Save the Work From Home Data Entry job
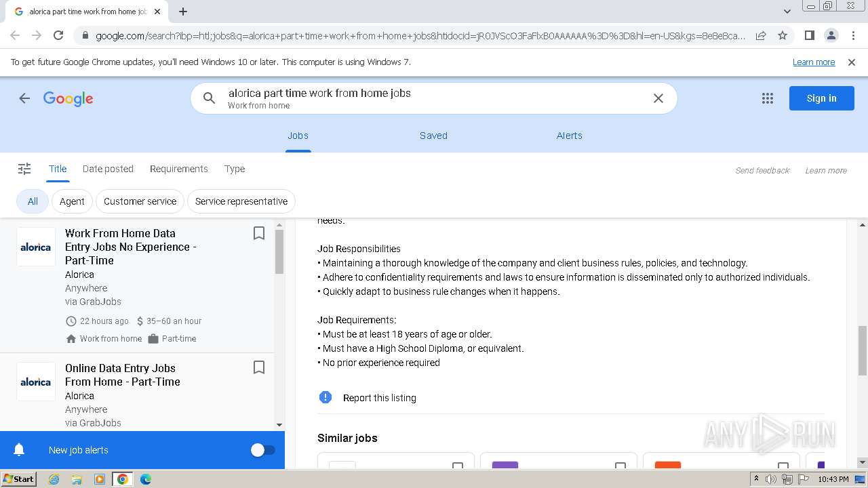 click(x=258, y=233)
